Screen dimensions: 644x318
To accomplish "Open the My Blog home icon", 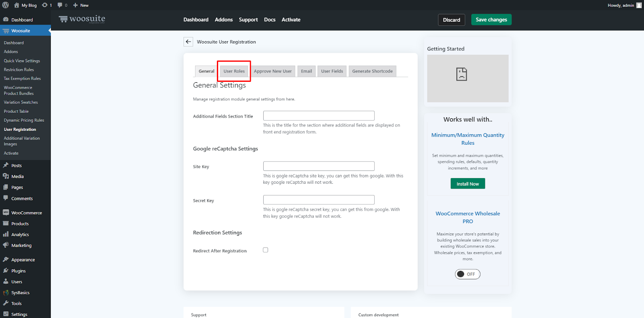I will point(17,5).
